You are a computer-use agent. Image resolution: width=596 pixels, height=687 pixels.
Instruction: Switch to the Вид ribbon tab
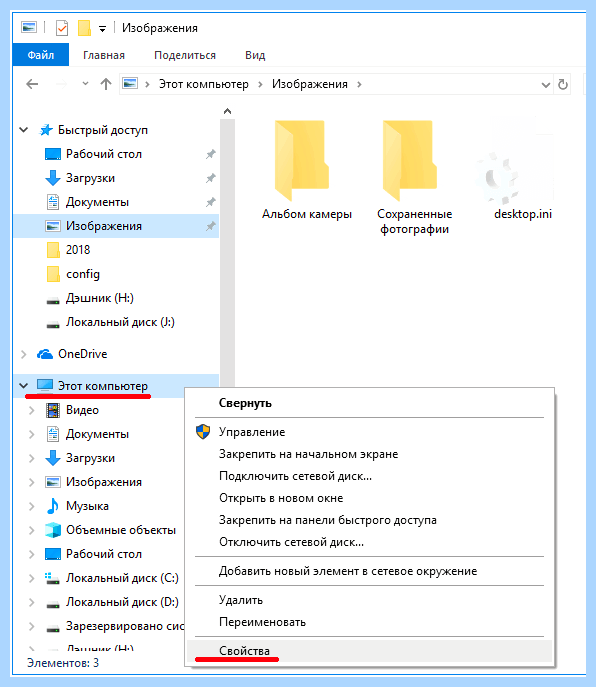[x=255, y=55]
